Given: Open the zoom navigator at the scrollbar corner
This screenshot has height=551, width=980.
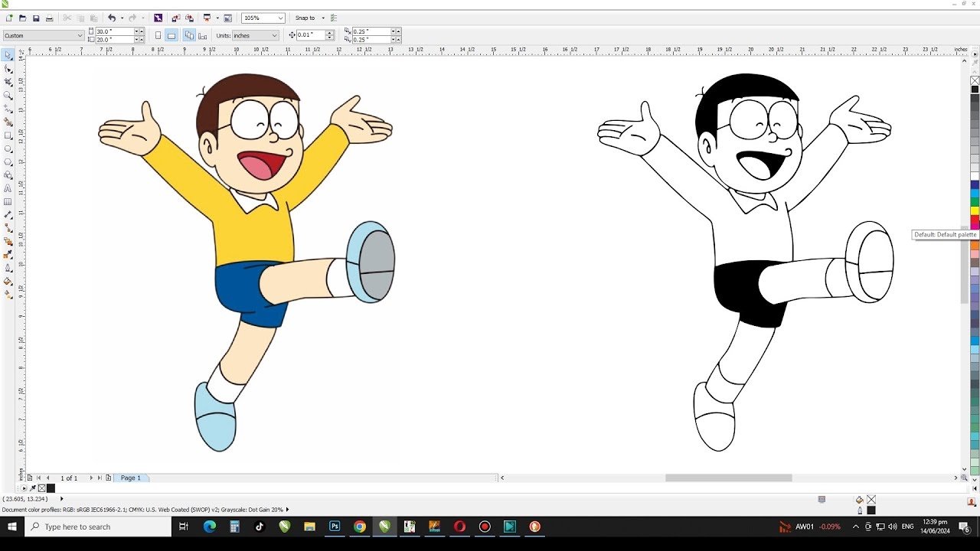Looking at the screenshot, I should point(965,478).
